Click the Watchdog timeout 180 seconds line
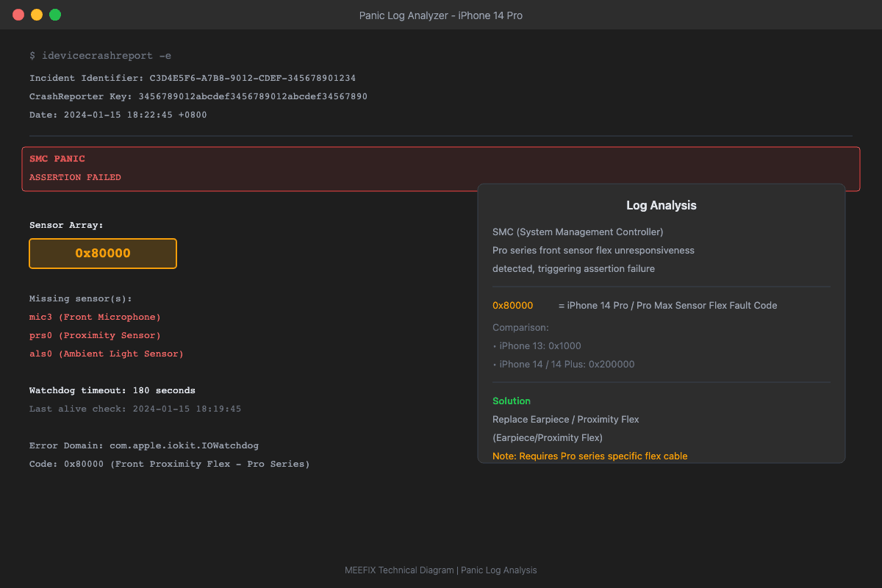 [x=112, y=390]
